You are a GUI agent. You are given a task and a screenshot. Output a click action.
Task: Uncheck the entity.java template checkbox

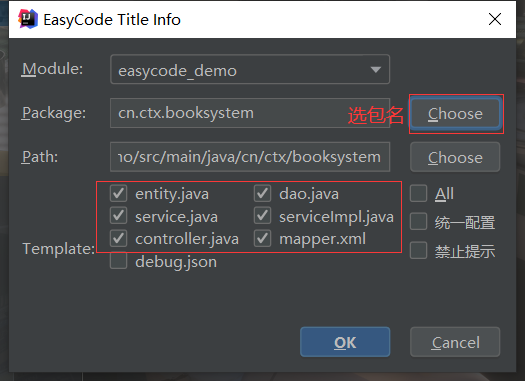(119, 194)
